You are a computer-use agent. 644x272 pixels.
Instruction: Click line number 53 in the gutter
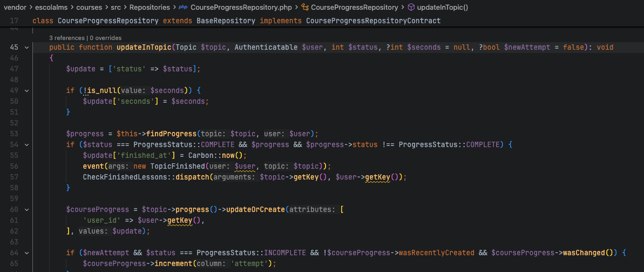pos(14,134)
